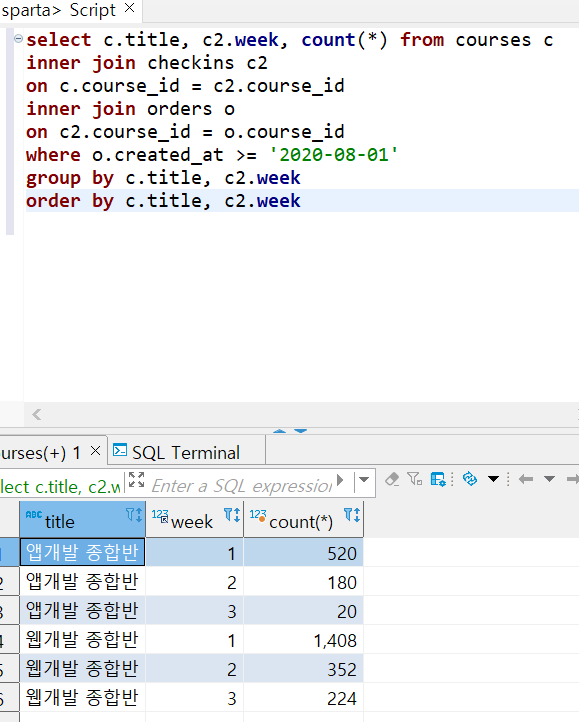The image size is (579, 722).
Task: Click the refresh results icon
Action: pos(470,479)
